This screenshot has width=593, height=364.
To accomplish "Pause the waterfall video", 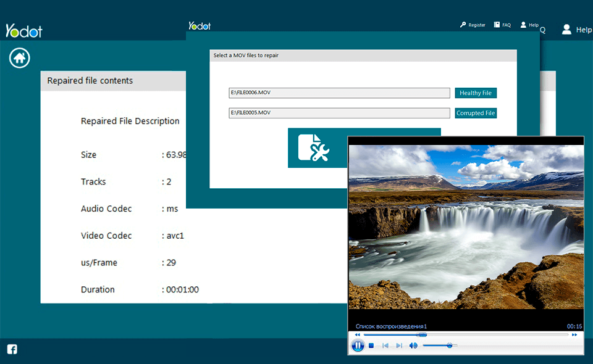I will coord(358,345).
